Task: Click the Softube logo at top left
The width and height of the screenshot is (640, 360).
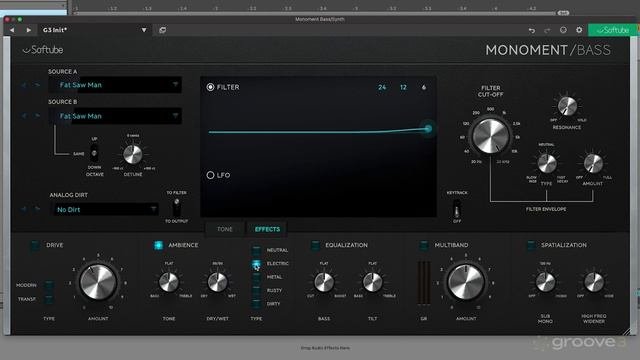Action: 43,50
